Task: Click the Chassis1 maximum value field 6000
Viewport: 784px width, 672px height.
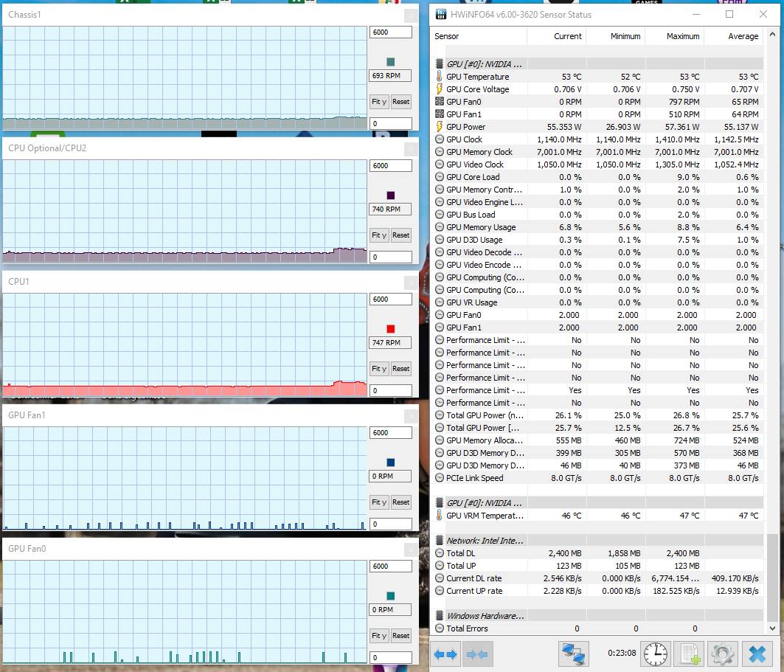Action: tap(390, 32)
